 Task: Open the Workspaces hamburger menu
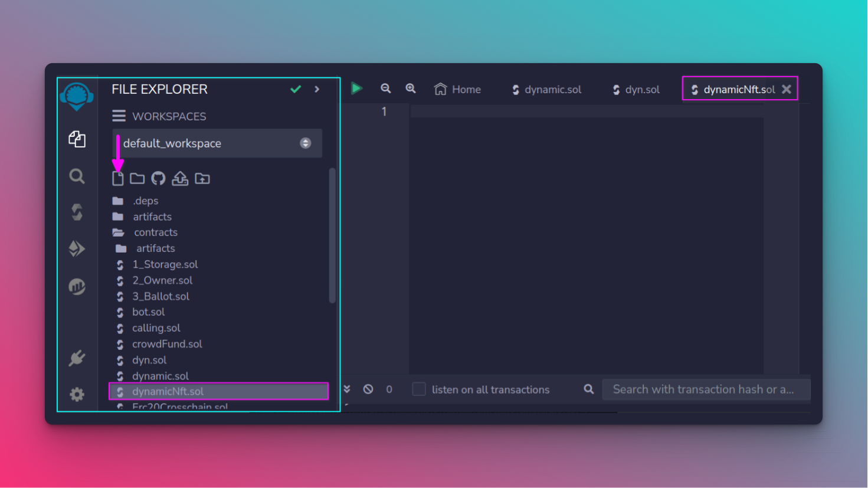click(x=119, y=116)
